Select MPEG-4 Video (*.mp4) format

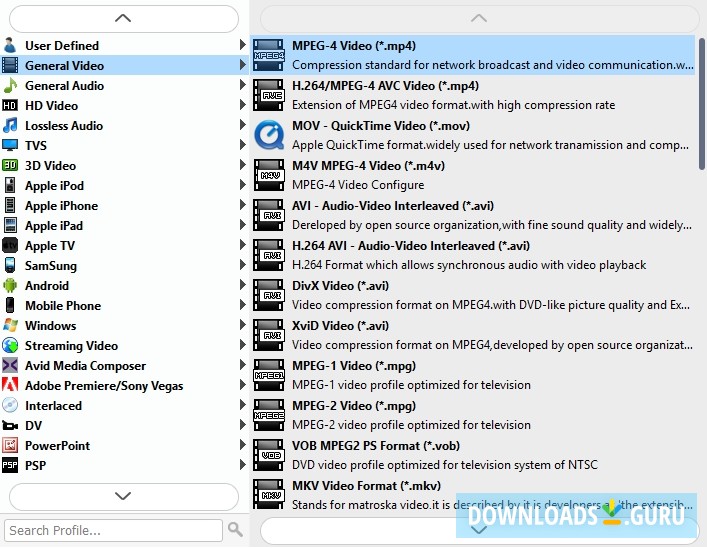[x=473, y=55]
